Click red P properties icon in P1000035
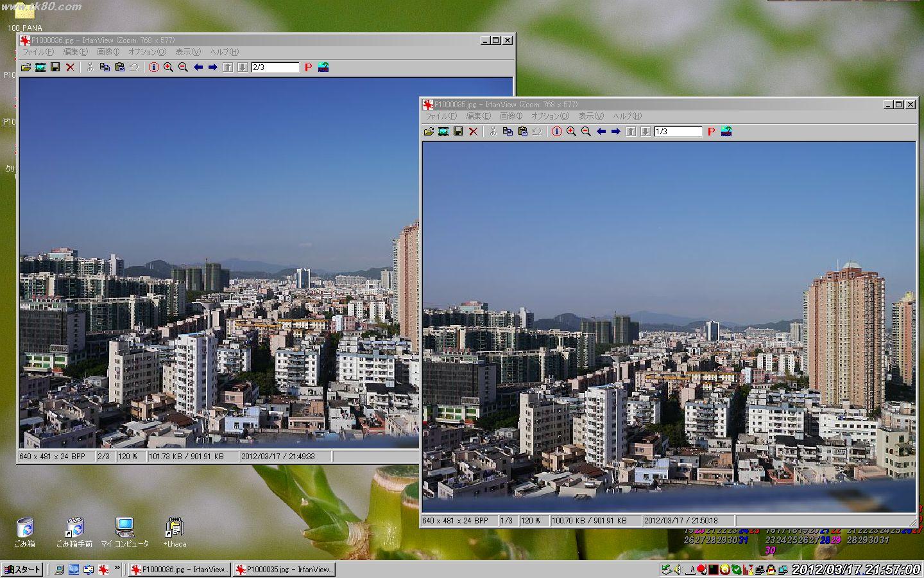 click(711, 132)
